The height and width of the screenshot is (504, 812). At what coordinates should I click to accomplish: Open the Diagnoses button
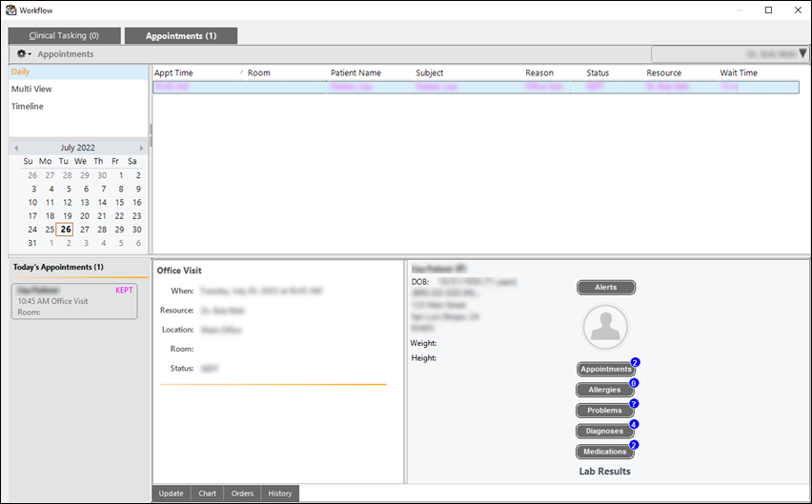tap(604, 431)
